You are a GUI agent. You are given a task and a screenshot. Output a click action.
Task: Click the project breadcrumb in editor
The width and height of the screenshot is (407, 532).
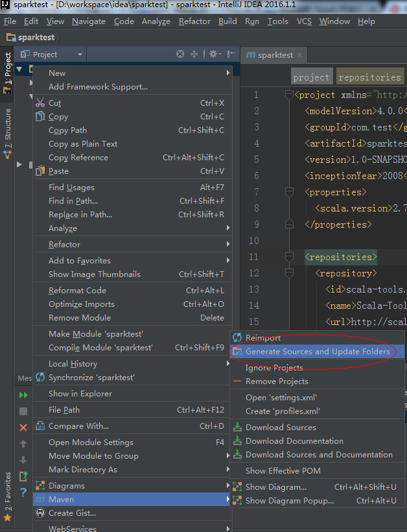[311, 77]
